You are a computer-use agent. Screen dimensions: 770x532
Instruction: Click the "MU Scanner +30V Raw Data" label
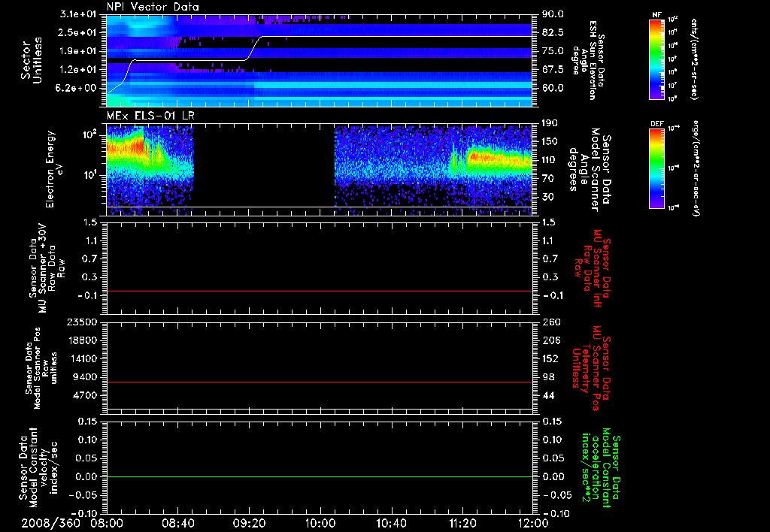click(x=47, y=268)
